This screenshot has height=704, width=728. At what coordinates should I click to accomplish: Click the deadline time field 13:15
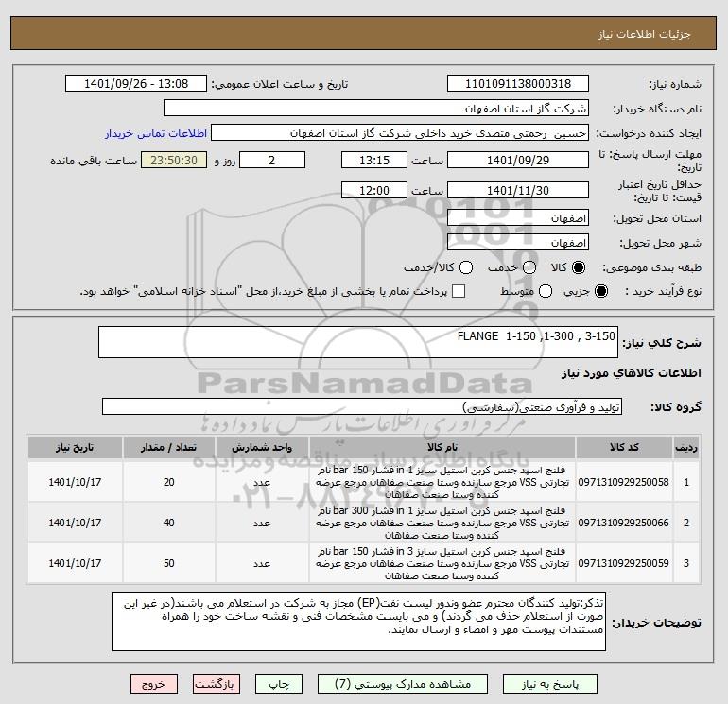click(x=374, y=160)
